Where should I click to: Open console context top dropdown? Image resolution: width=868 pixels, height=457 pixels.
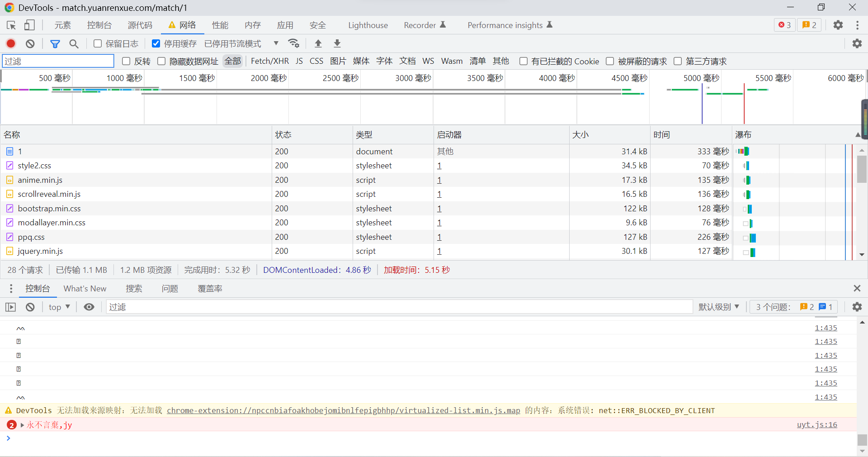tap(59, 307)
